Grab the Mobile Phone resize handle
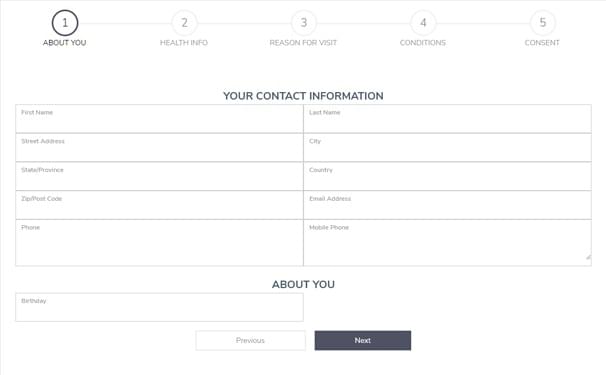606x375 pixels. tap(588, 257)
